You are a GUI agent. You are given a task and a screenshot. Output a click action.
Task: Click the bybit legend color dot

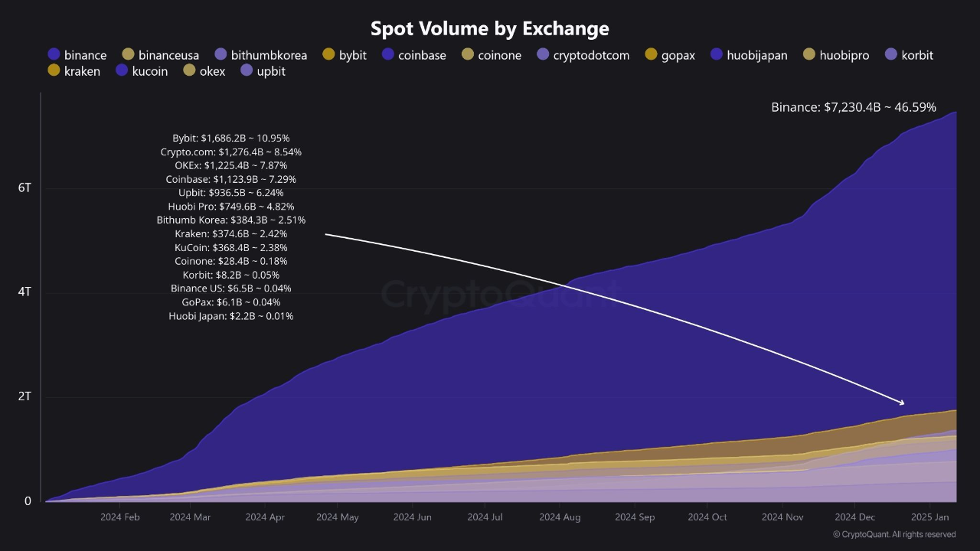click(329, 55)
